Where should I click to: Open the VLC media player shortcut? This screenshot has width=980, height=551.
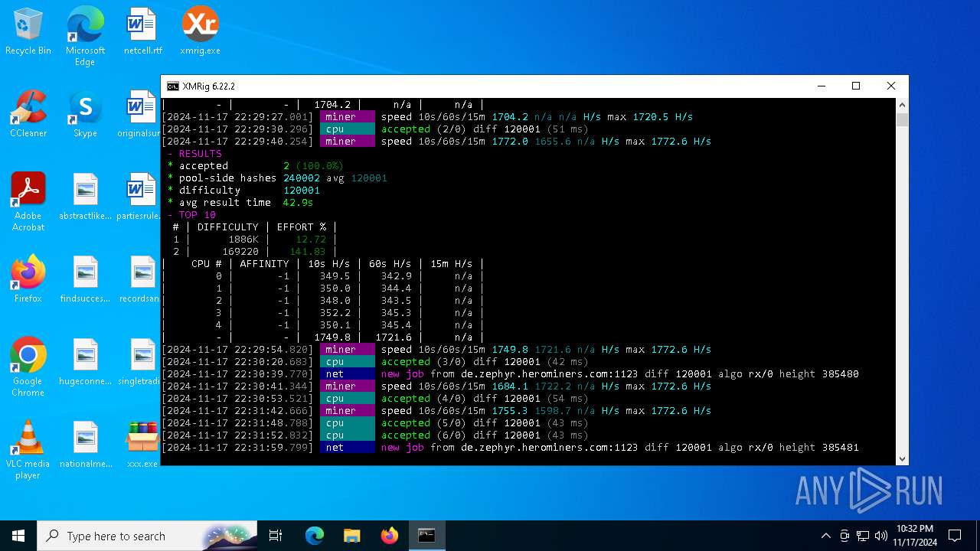(x=28, y=450)
